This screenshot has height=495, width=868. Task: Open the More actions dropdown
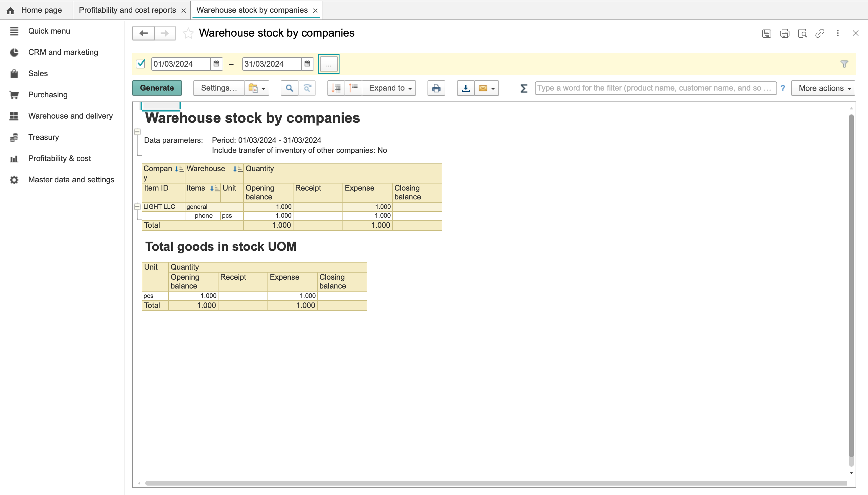[823, 88]
